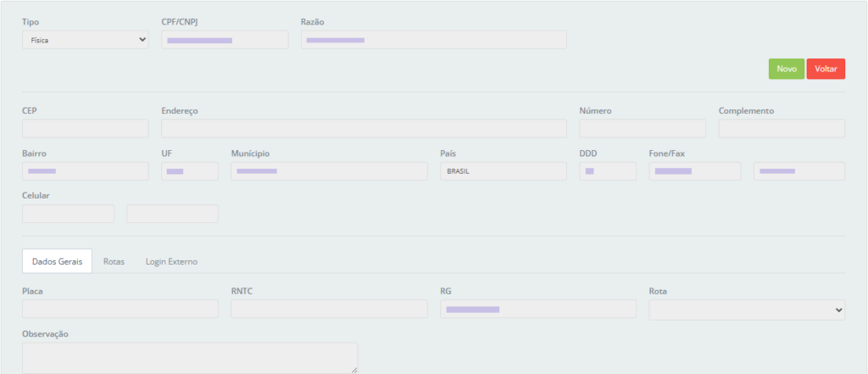Expand the Rota dropdown

(x=747, y=310)
